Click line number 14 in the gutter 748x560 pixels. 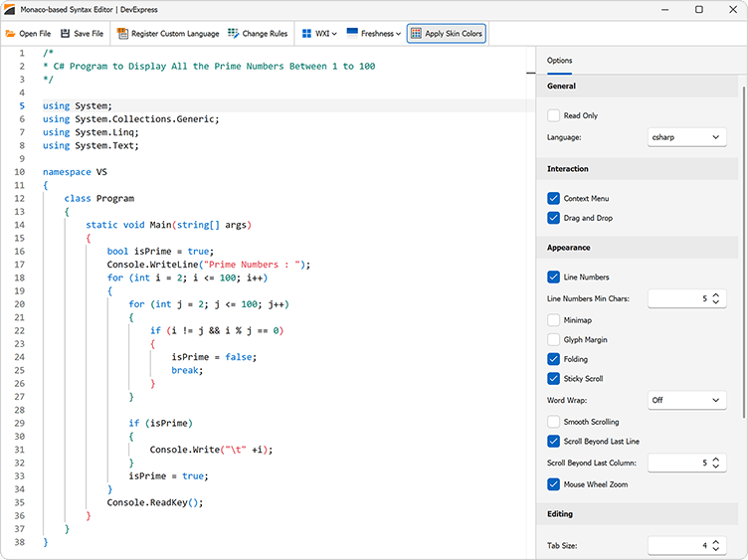20,225
